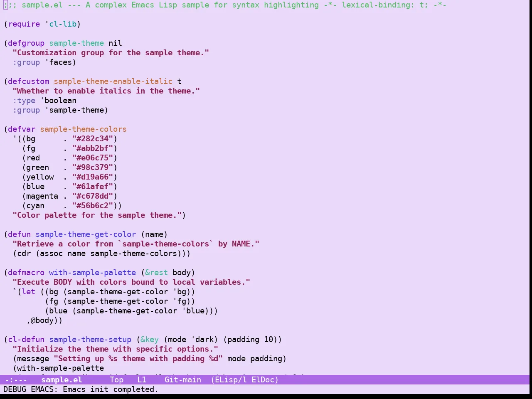Click the 'defmacro' keyword
This screenshot has width=532, height=399.
(26, 273)
